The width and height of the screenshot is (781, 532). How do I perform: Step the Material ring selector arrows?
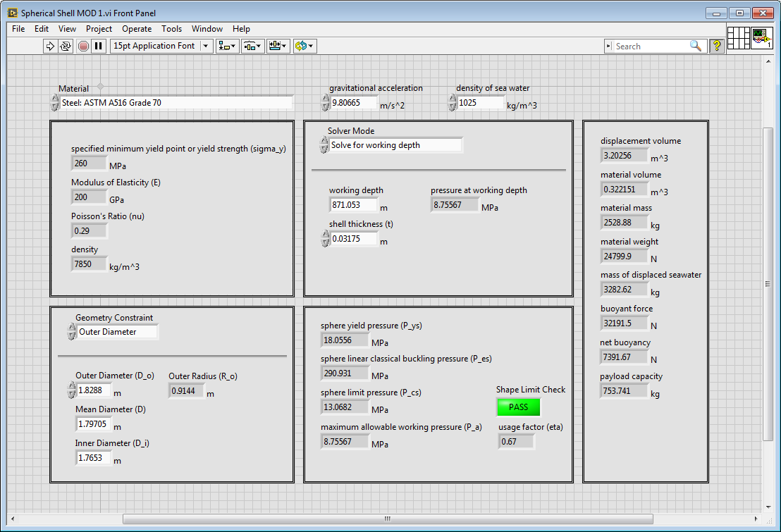[x=55, y=103]
